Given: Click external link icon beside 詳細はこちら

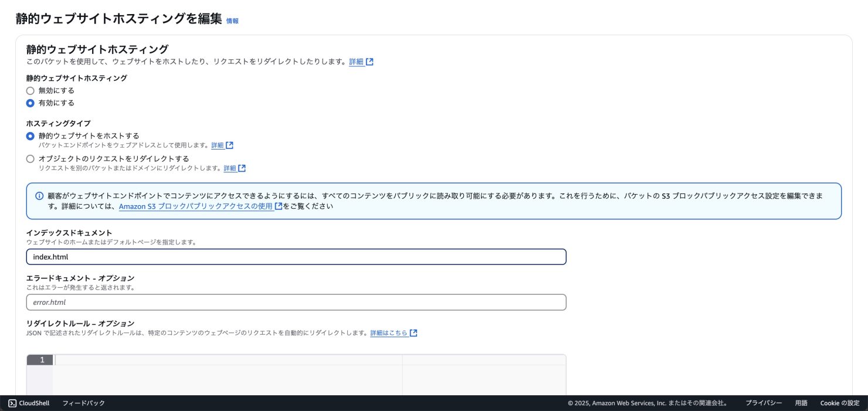Looking at the screenshot, I should coord(413,333).
